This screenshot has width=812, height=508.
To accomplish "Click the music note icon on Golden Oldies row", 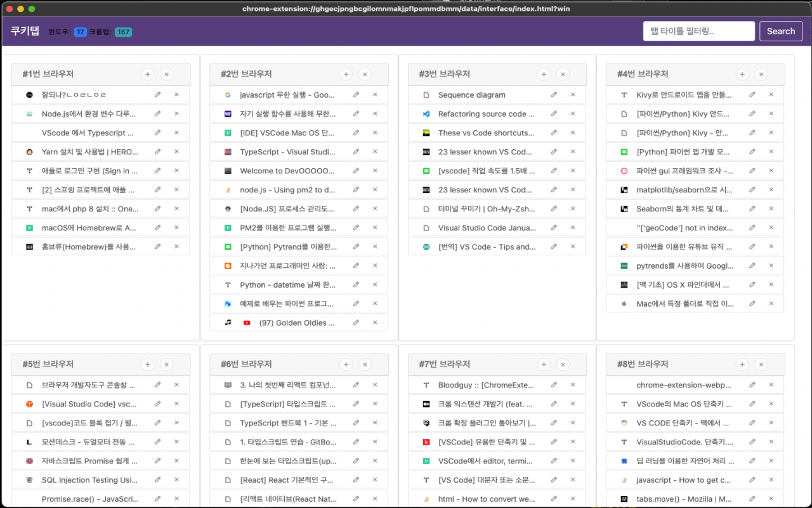I will click(228, 323).
